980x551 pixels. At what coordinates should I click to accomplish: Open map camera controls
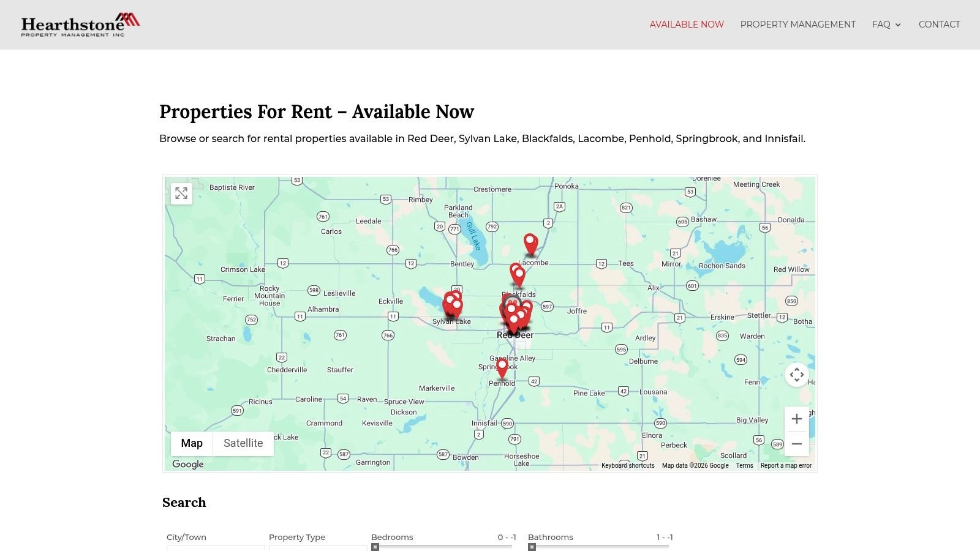[x=796, y=375]
